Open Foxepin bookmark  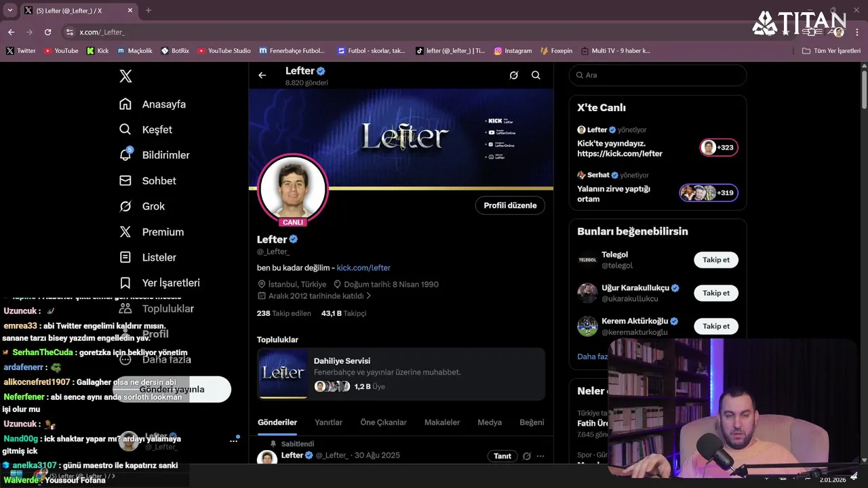coord(556,51)
